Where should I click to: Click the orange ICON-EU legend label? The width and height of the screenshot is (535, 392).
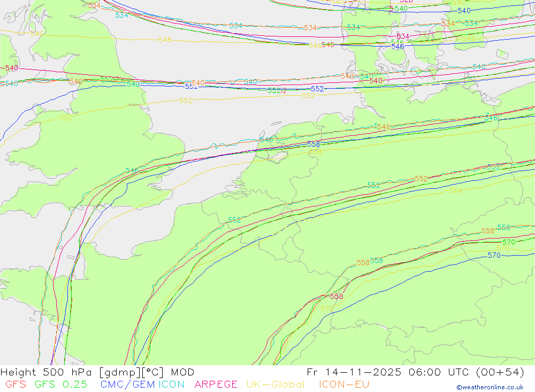click(x=344, y=384)
